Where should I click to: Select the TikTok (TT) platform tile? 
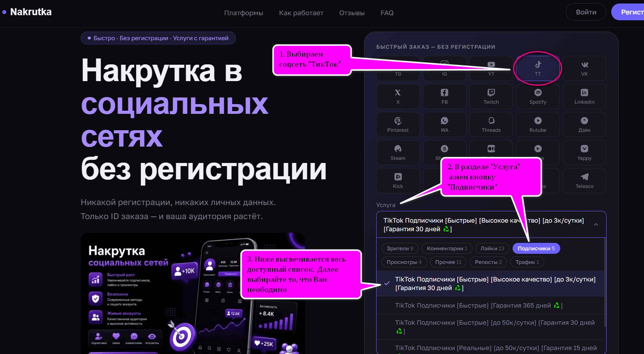(538, 68)
